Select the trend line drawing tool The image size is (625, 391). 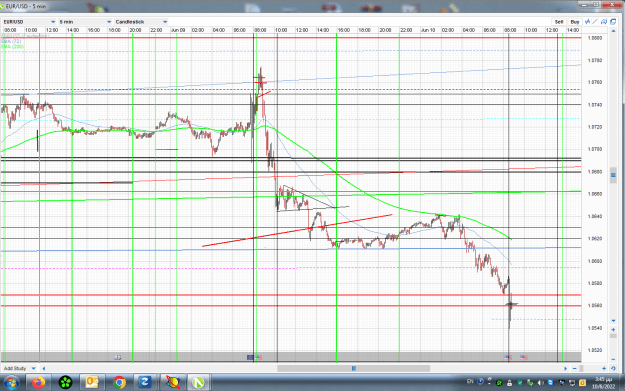pyautogui.click(x=596, y=22)
